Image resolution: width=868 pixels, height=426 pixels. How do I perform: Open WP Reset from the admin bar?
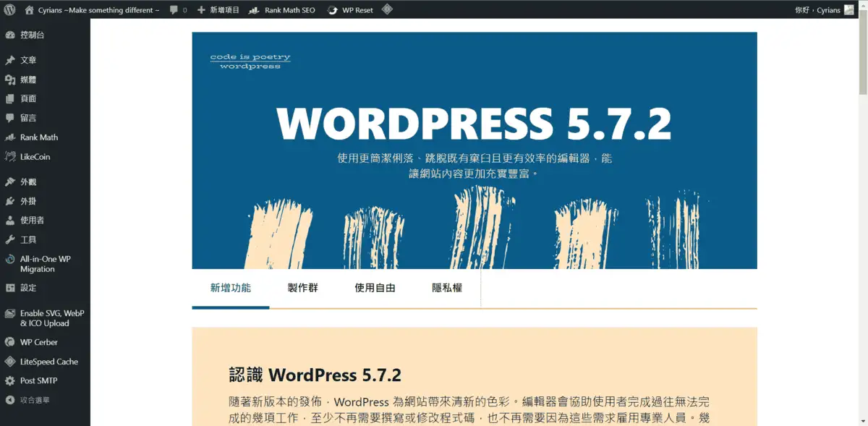351,10
